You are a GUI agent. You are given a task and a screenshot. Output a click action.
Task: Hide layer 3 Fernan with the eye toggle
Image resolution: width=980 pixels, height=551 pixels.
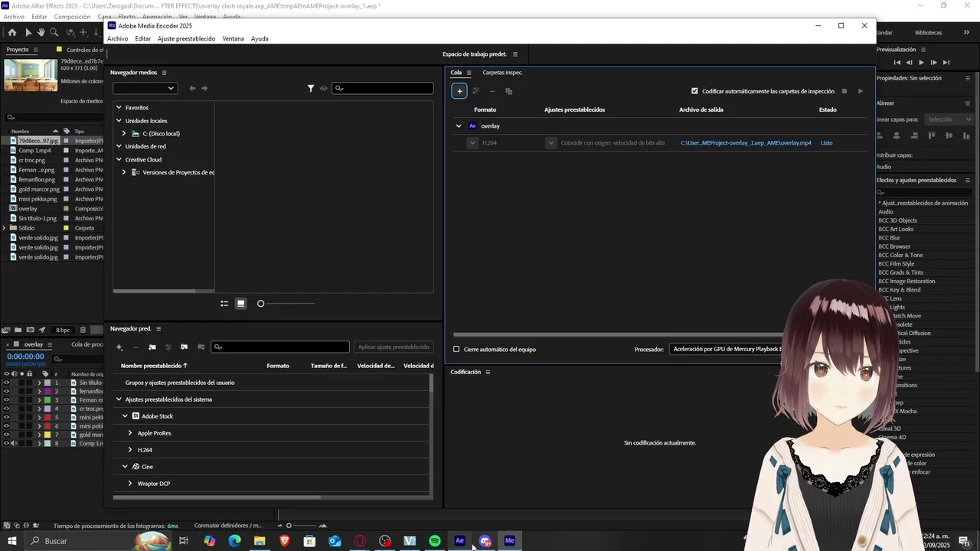[x=6, y=400]
